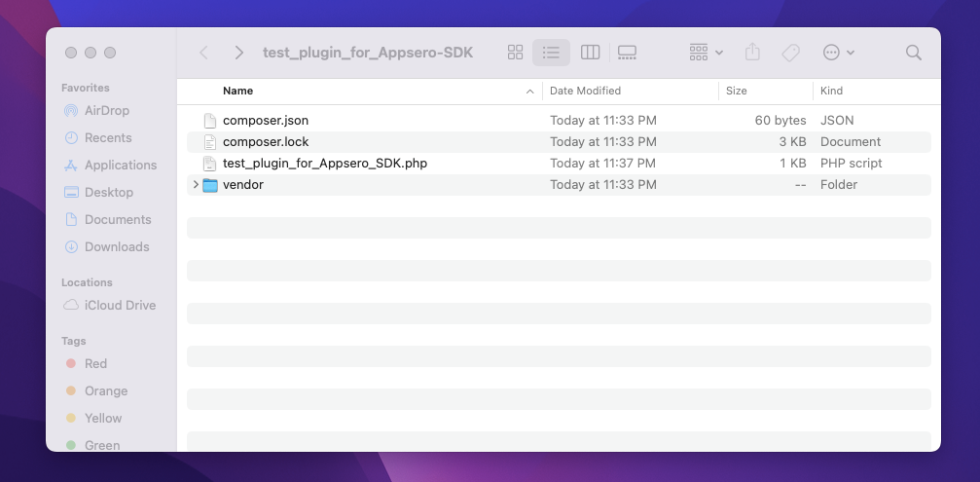Open the More actions ellipsis menu
The height and width of the screenshot is (482, 980).
pyautogui.click(x=838, y=53)
